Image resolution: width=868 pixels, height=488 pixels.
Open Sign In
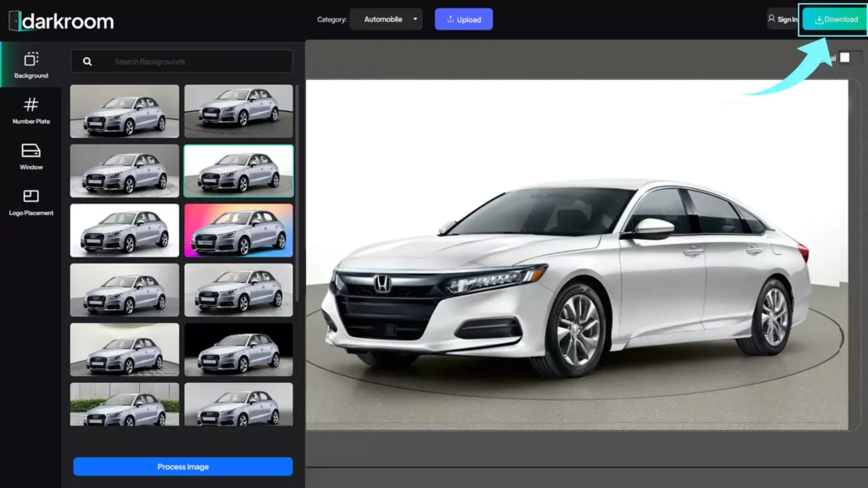pos(782,19)
